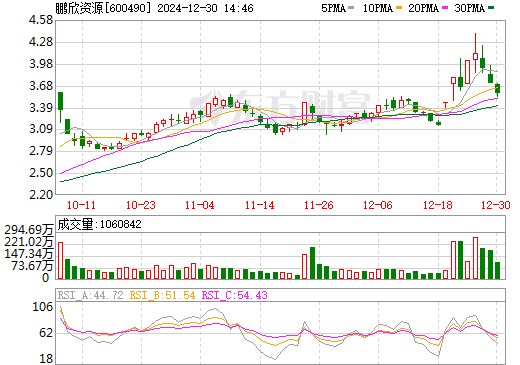Click the 106 RSI axis label
Image resolution: width=520 pixels, height=365 pixels.
pos(43,307)
